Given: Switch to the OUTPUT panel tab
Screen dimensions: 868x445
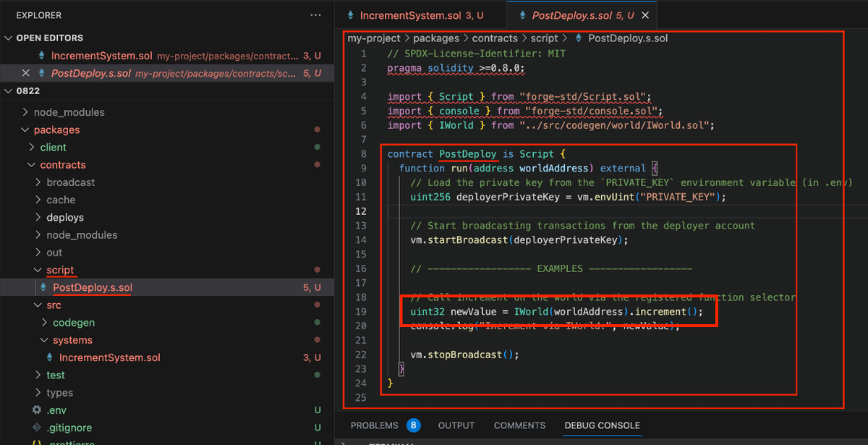Looking at the screenshot, I should point(456,425).
